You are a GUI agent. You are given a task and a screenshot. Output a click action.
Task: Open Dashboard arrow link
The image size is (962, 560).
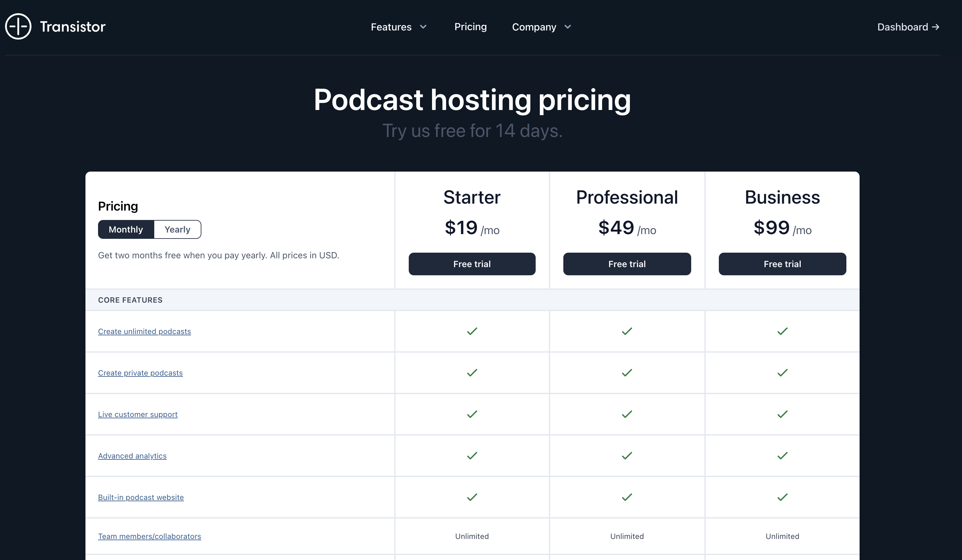[x=908, y=27]
